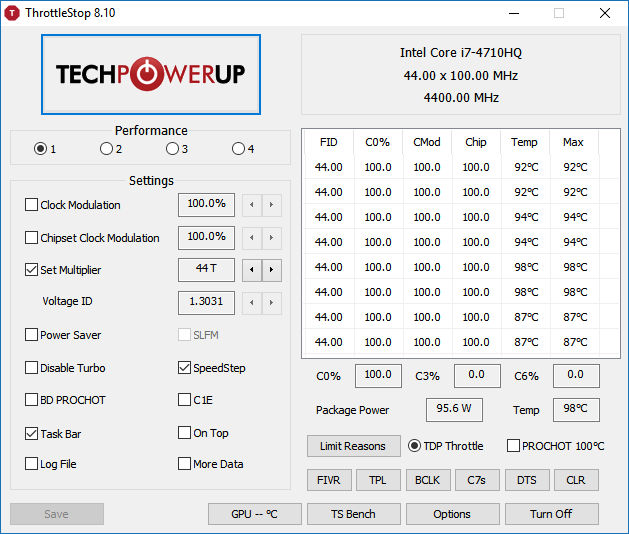Click the Package Power 95.6 W value
Image resolution: width=629 pixels, height=534 pixels.
(454, 410)
